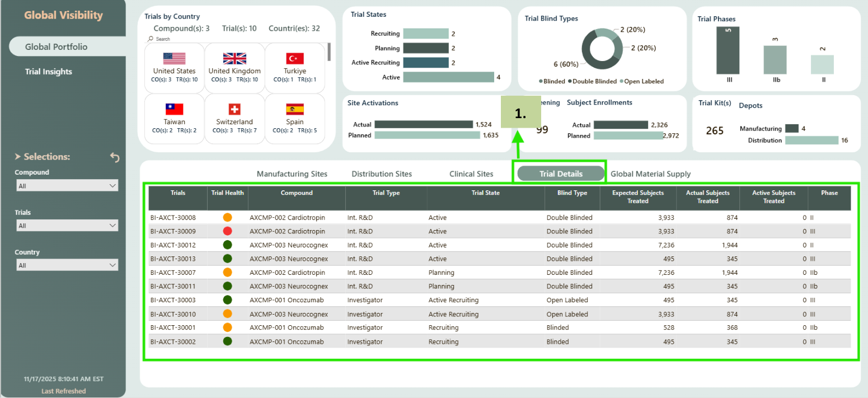Sort table by Trial Health column header
The image size is (868, 398).
pyautogui.click(x=227, y=193)
